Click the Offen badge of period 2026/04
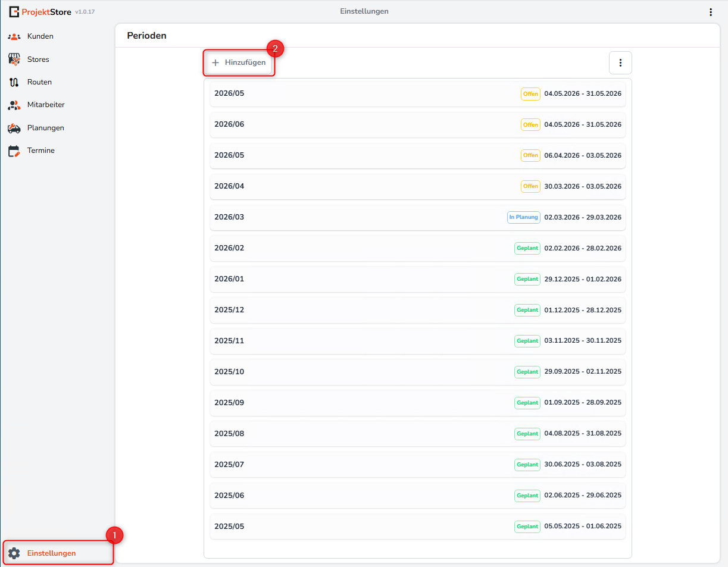The width and height of the screenshot is (728, 567). (x=530, y=186)
